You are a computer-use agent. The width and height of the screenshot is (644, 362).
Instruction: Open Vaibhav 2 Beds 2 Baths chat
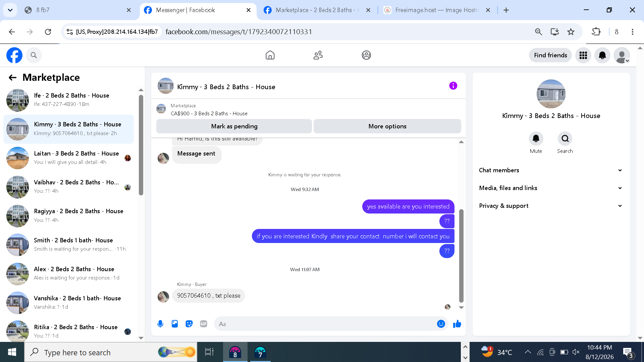point(68,187)
